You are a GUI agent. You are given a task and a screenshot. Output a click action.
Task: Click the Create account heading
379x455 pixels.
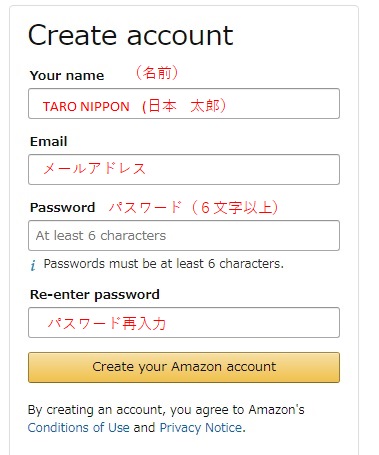click(x=131, y=35)
